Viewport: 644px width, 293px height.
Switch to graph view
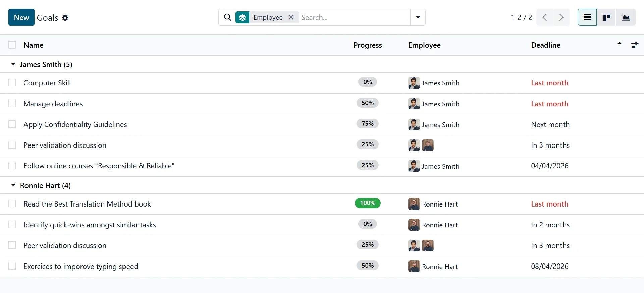pos(626,17)
